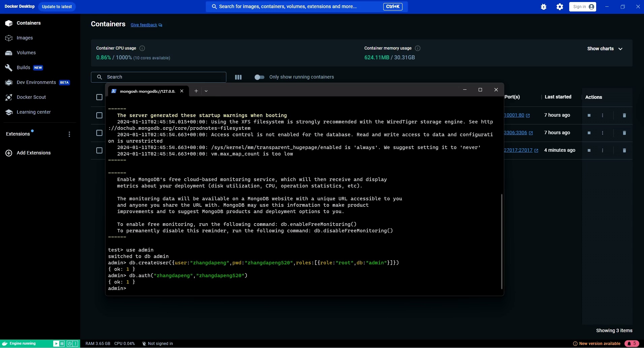
Task: Open the troubleshoot bug icon
Action: click(543, 7)
